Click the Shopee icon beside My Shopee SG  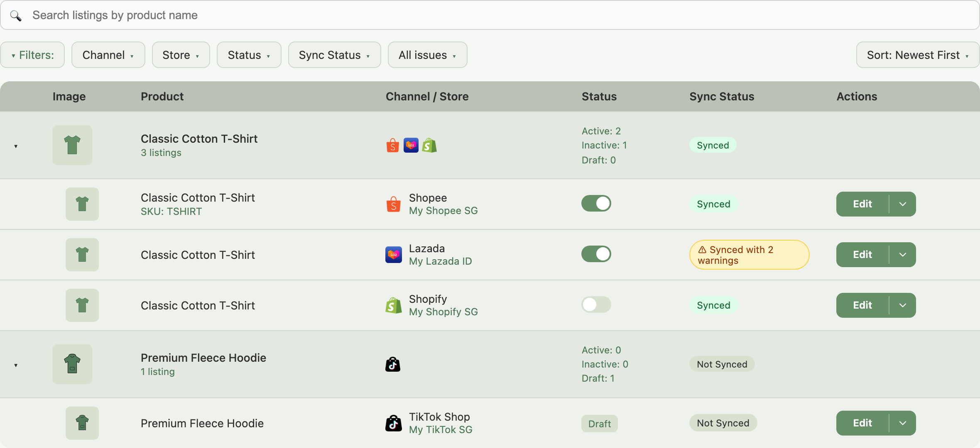coord(394,204)
